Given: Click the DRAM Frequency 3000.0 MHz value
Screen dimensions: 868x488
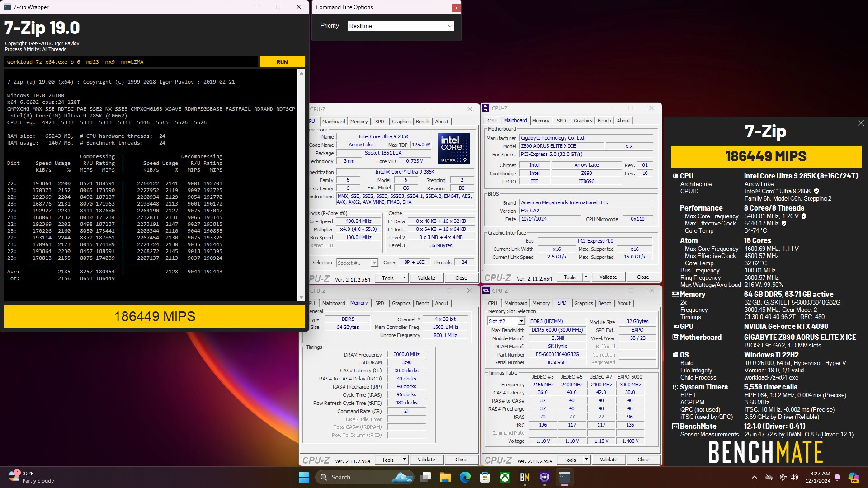Looking at the screenshot, I should tap(406, 355).
